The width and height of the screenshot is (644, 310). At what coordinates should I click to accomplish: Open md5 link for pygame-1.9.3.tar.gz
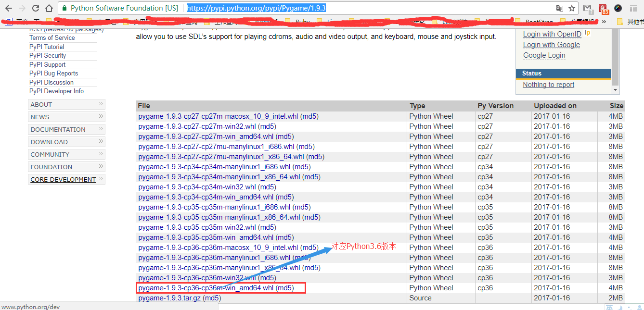tap(212, 298)
